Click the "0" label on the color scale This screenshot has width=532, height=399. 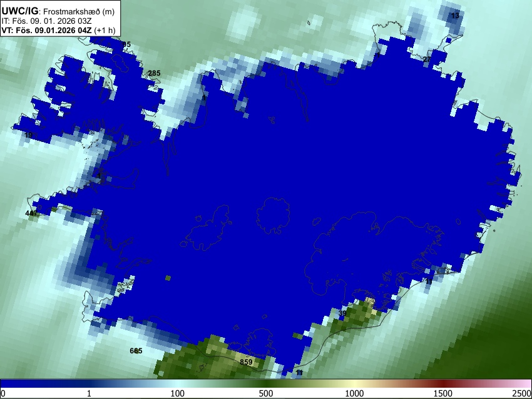click(3, 393)
